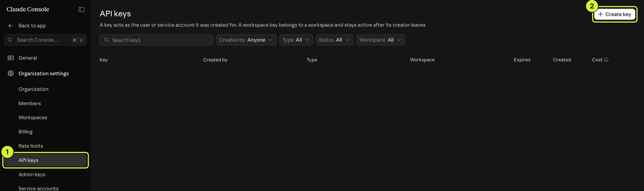Click the gear icon next to Organization settings
The image size is (644, 191).
tap(11, 74)
